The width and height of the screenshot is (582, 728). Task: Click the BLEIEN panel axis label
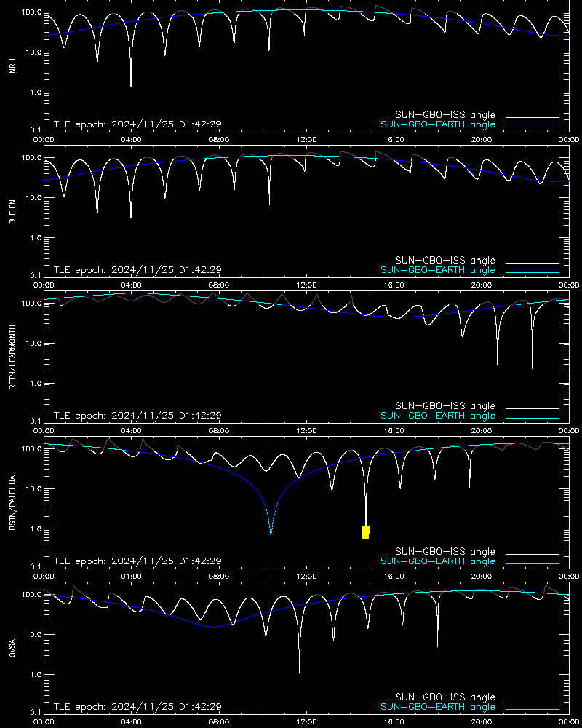12,212
